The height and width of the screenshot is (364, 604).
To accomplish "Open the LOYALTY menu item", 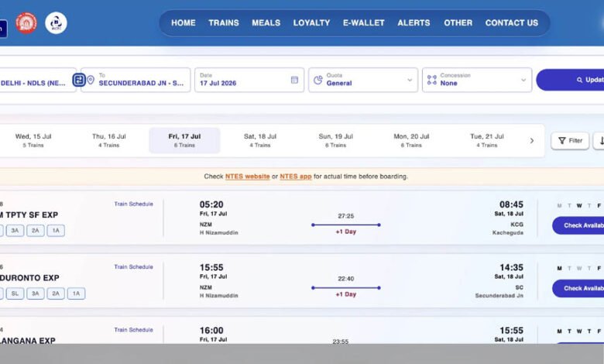I will [x=311, y=22].
